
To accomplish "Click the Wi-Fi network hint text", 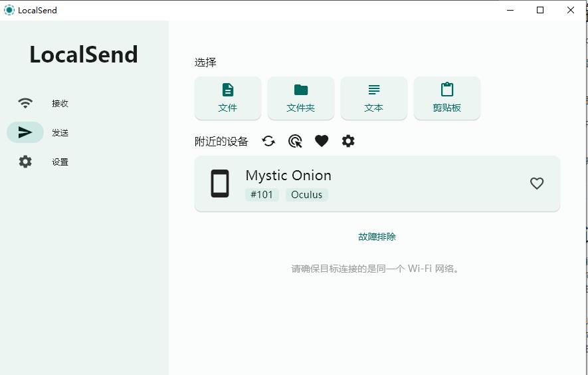I will coord(375,269).
